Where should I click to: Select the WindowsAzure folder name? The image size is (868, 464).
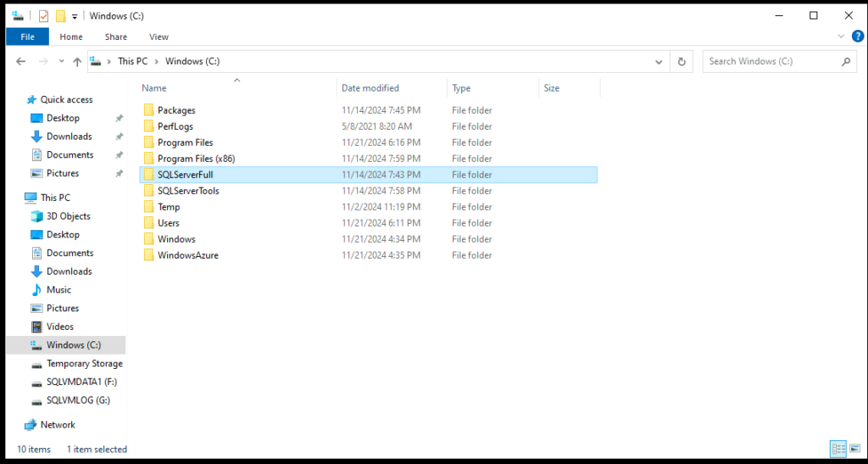[188, 255]
